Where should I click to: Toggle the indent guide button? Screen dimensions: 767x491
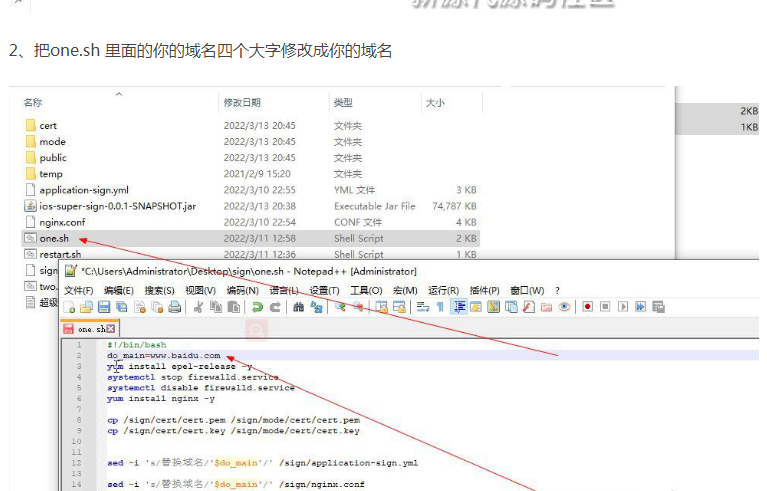(458, 307)
